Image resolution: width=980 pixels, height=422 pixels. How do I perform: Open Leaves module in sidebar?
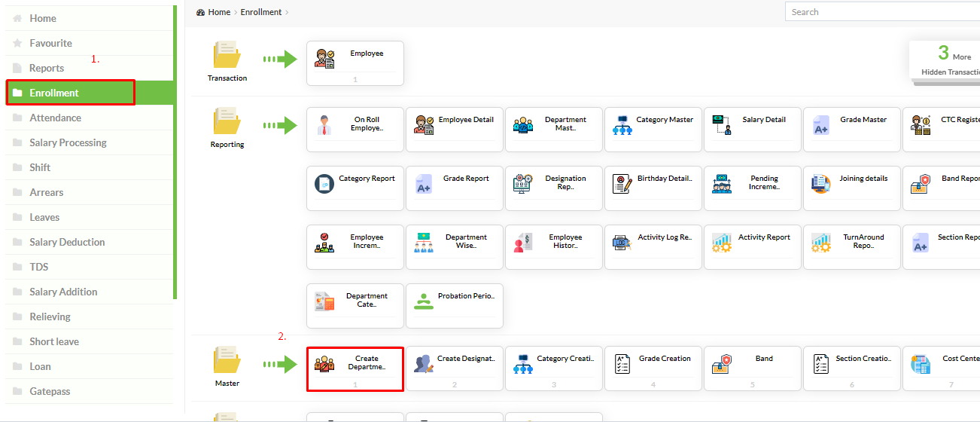(x=90, y=217)
